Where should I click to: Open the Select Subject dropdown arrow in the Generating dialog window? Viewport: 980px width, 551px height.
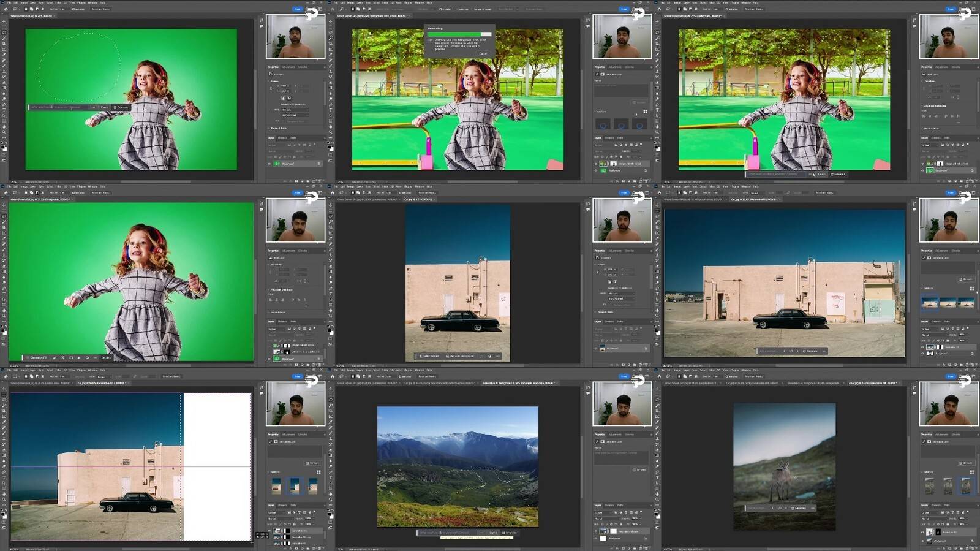click(x=517, y=9)
